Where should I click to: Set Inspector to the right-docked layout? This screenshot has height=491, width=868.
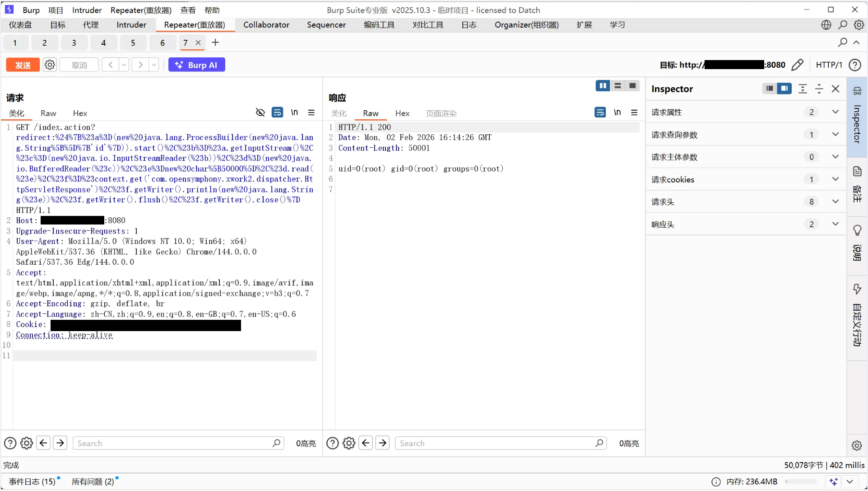[x=784, y=89]
